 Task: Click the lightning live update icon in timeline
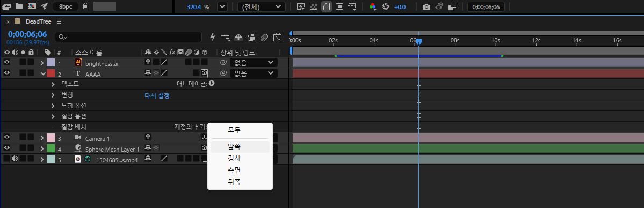tap(213, 37)
